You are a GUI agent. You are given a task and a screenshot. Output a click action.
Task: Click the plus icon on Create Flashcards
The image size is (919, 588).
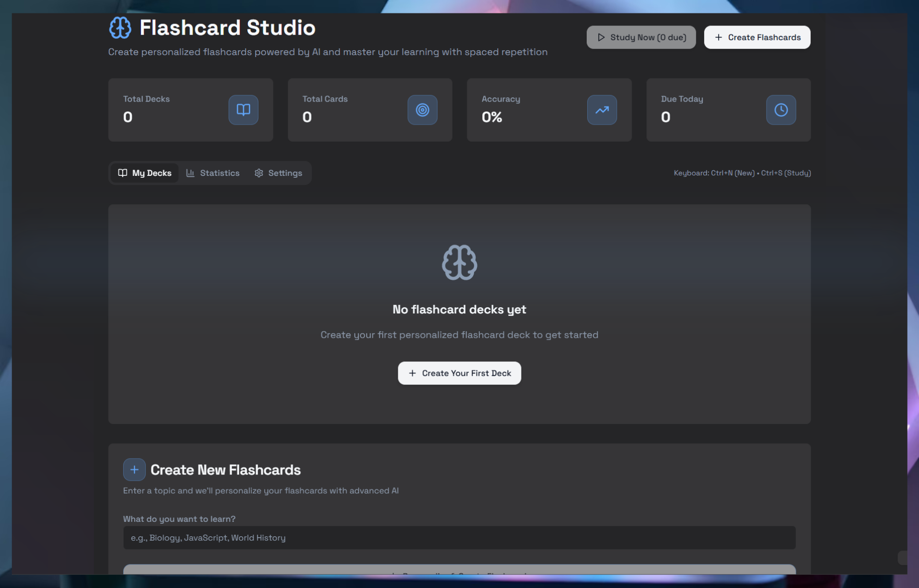(718, 37)
